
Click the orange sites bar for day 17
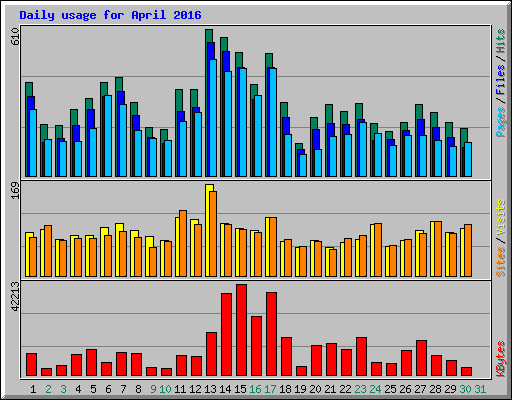pyautogui.click(x=273, y=247)
